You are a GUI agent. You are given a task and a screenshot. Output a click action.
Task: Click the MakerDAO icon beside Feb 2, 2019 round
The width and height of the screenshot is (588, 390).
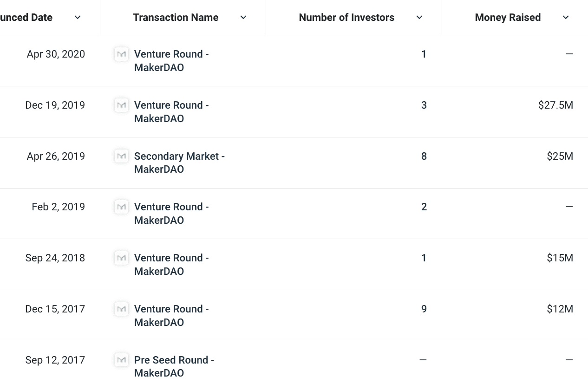121,207
